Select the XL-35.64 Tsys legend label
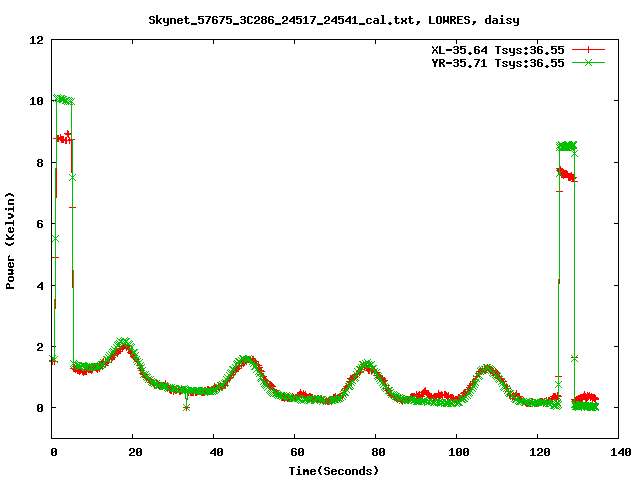 click(490, 49)
